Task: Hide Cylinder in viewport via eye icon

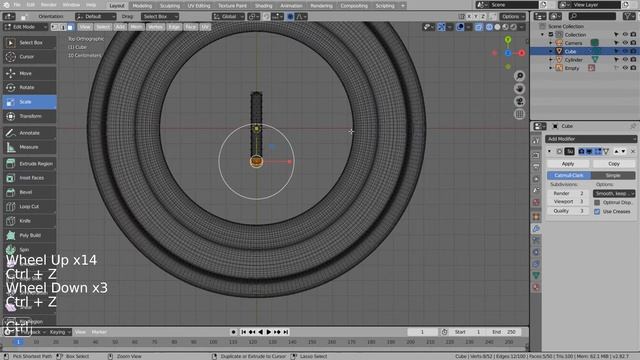Action: point(625,60)
